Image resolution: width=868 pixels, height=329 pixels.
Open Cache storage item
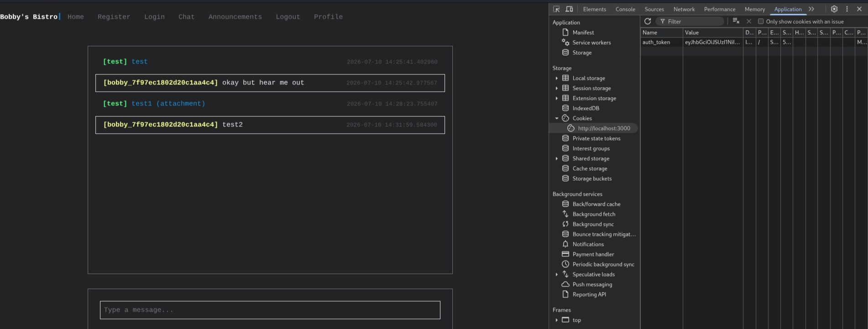590,168
